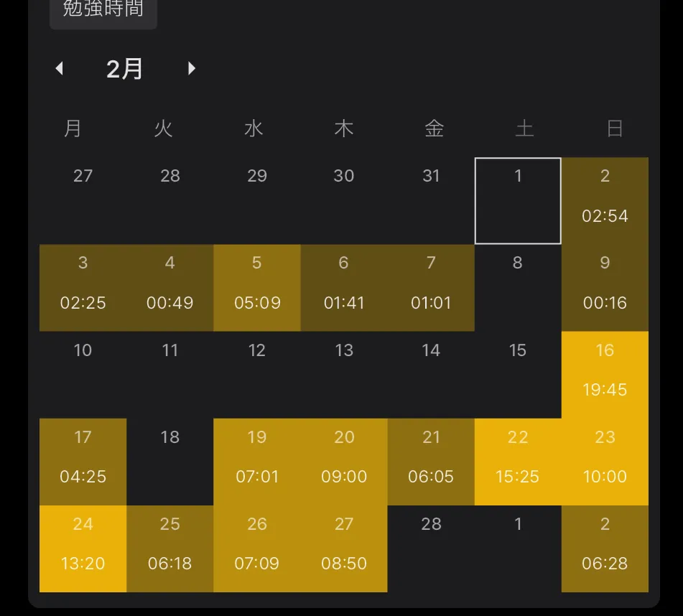Open February 5 with 05:09 study time
The height and width of the screenshot is (616, 683).
(x=257, y=288)
